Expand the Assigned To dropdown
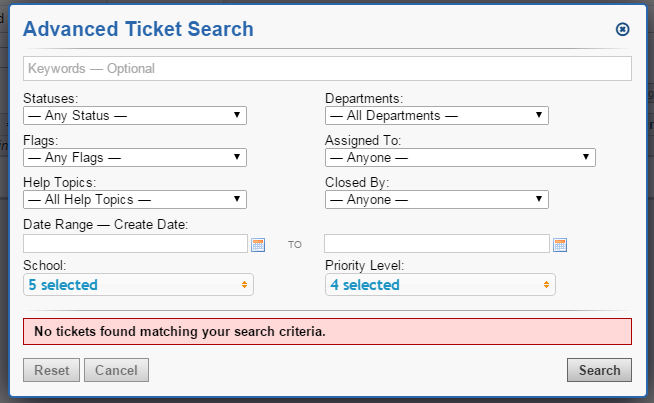654x403 pixels. pyautogui.click(x=460, y=157)
